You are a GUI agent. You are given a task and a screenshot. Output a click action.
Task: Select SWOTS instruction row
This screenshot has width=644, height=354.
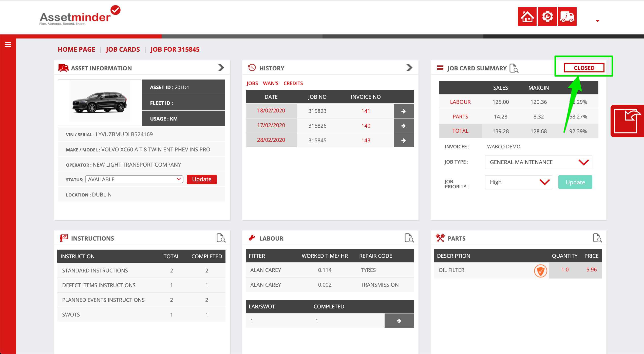tap(141, 314)
